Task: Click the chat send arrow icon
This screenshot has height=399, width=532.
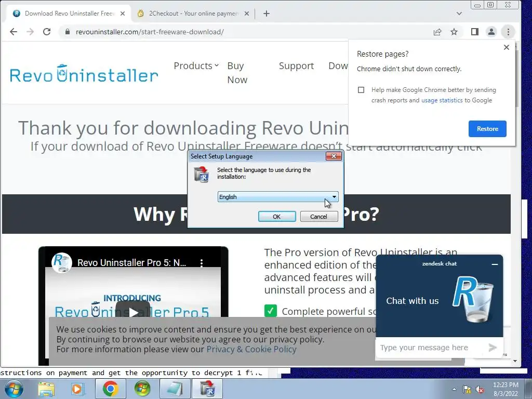Action: [x=493, y=348]
